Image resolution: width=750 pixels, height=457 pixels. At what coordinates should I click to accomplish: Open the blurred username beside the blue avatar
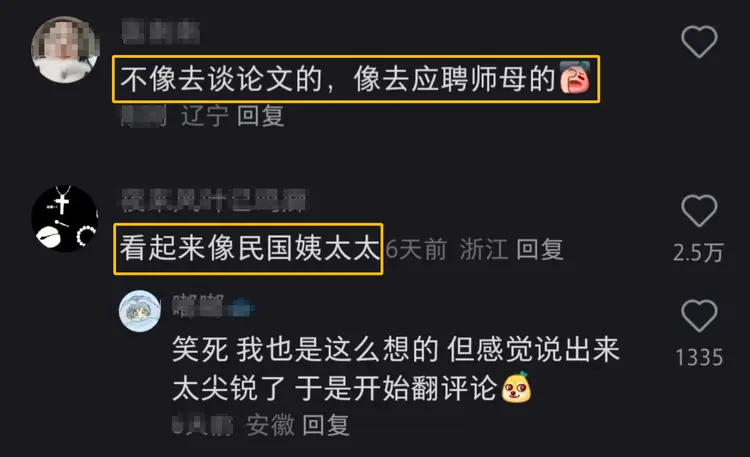pyautogui.click(x=212, y=306)
